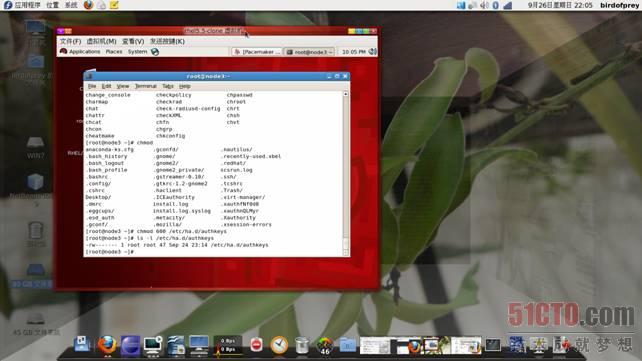
Task: Select root@node3 taskbar window button
Action: click(x=309, y=52)
